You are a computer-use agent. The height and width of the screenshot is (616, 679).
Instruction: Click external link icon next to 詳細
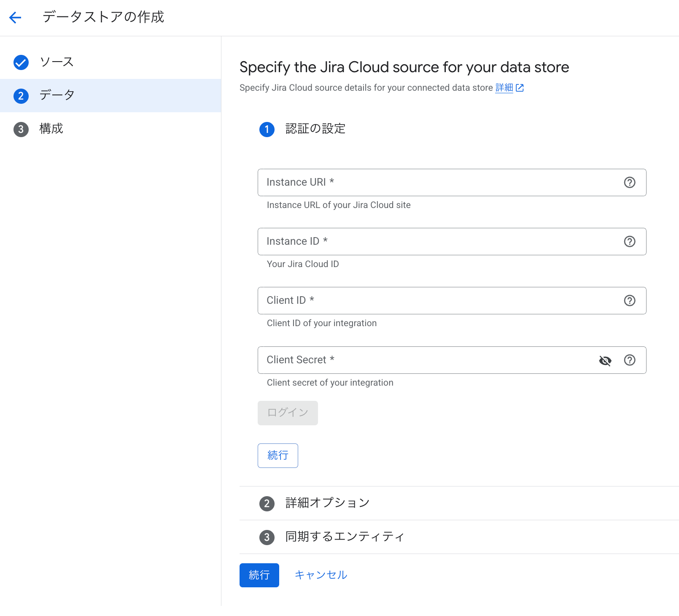pos(520,88)
